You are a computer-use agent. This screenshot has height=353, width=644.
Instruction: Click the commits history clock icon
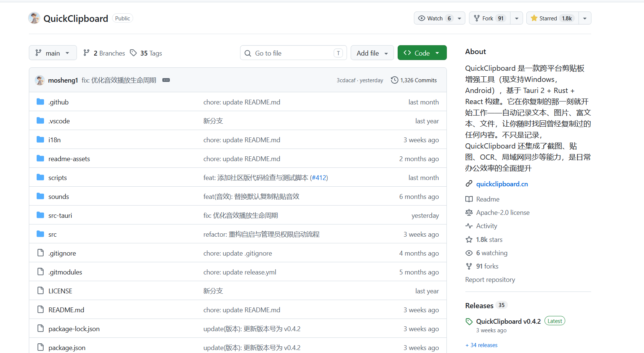395,80
